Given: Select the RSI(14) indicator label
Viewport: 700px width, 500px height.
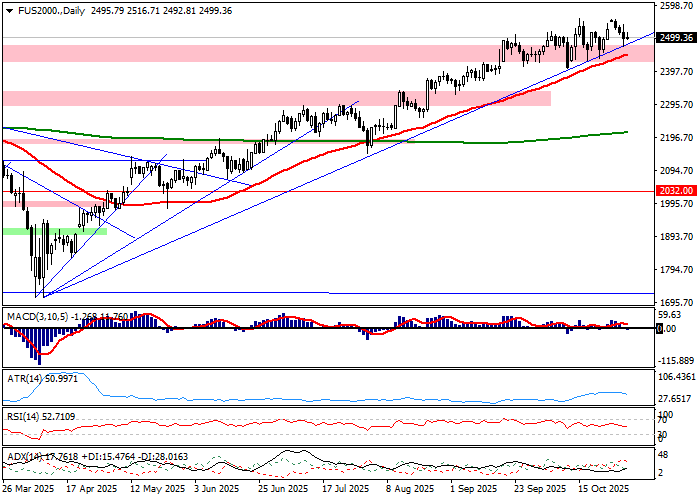Looking at the screenshot, I should (23, 415).
